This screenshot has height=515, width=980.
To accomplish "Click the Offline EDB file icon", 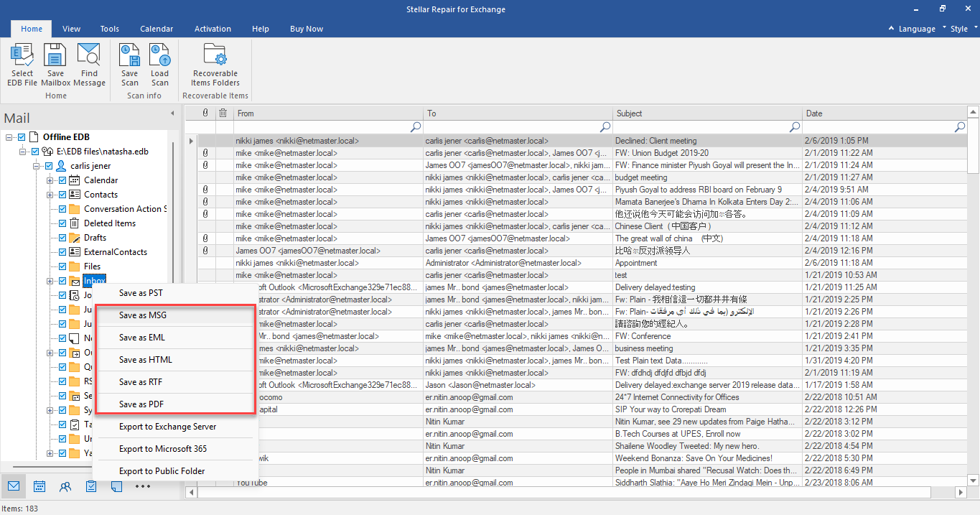I will (x=34, y=137).
